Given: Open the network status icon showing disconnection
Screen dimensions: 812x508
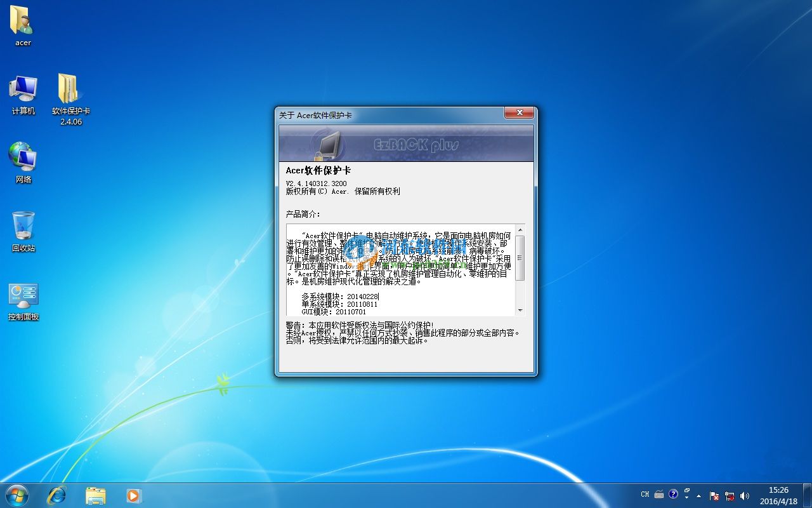Looking at the screenshot, I should click(729, 496).
